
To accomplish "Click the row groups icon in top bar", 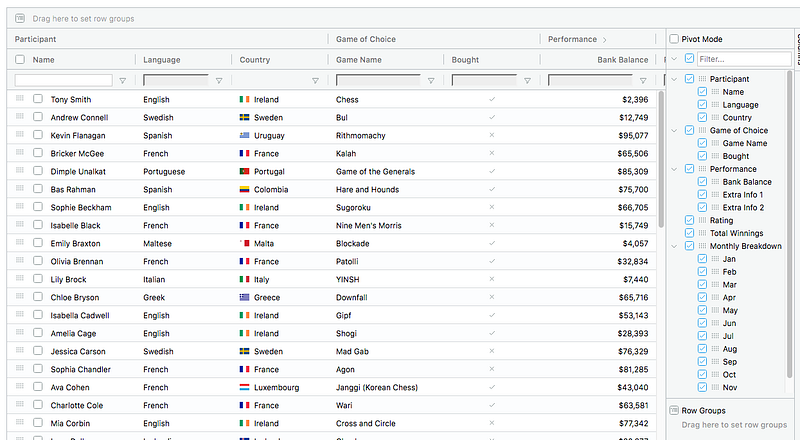I will [x=20, y=19].
